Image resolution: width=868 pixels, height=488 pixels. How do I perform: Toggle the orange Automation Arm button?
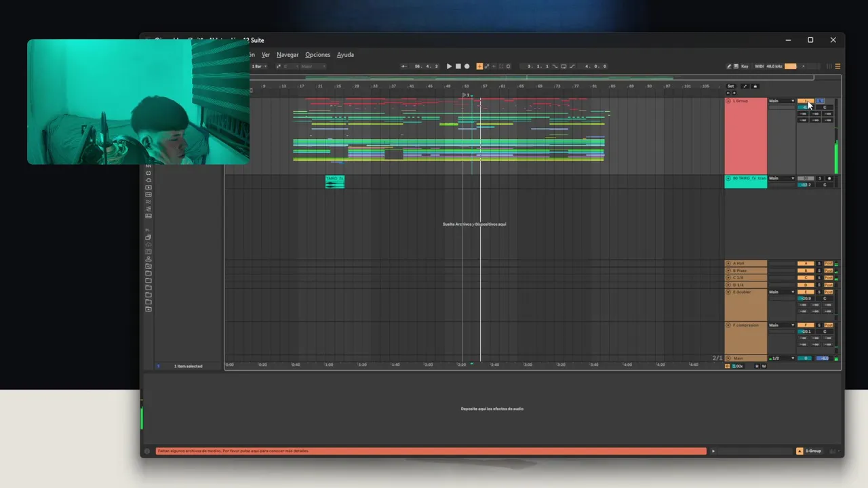point(479,66)
